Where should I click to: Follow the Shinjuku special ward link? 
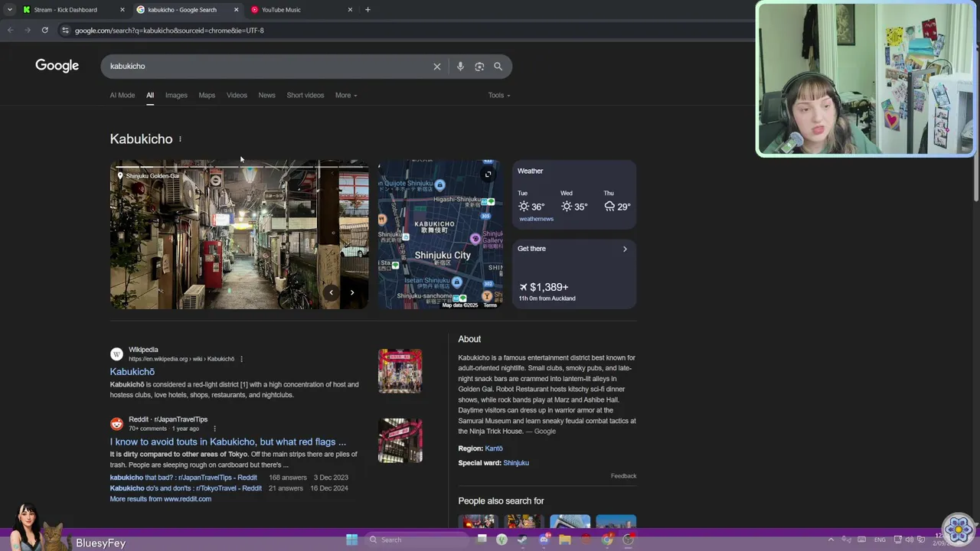[x=516, y=463]
